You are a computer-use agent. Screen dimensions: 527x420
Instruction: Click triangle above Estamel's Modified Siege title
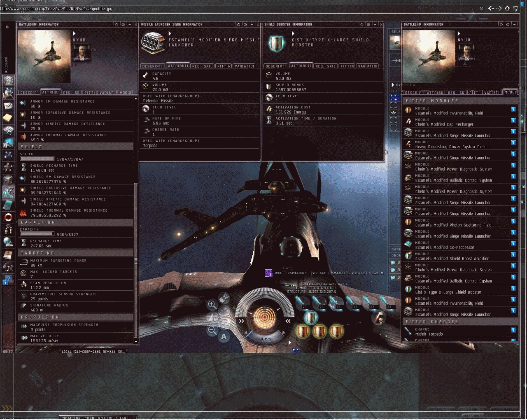(170, 33)
